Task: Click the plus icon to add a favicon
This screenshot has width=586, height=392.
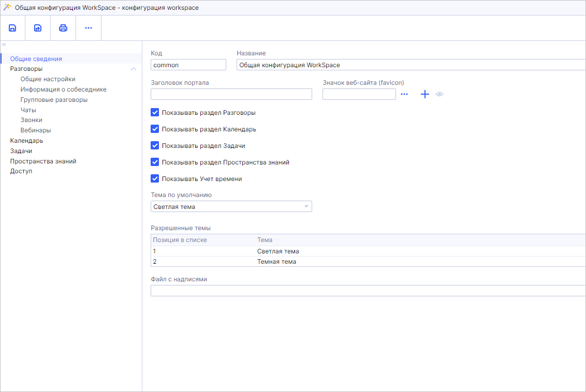Action: [424, 94]
